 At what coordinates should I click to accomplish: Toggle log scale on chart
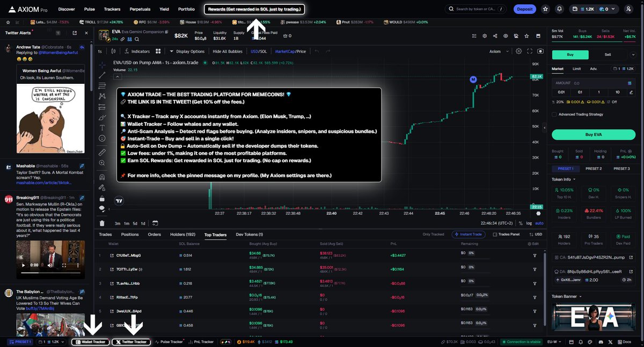click(529, 223)
